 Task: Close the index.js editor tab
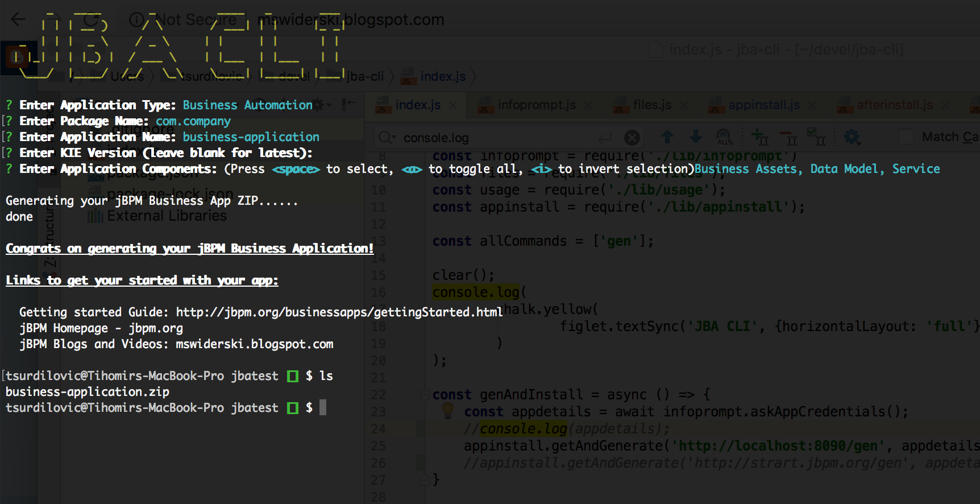(453, 105)
